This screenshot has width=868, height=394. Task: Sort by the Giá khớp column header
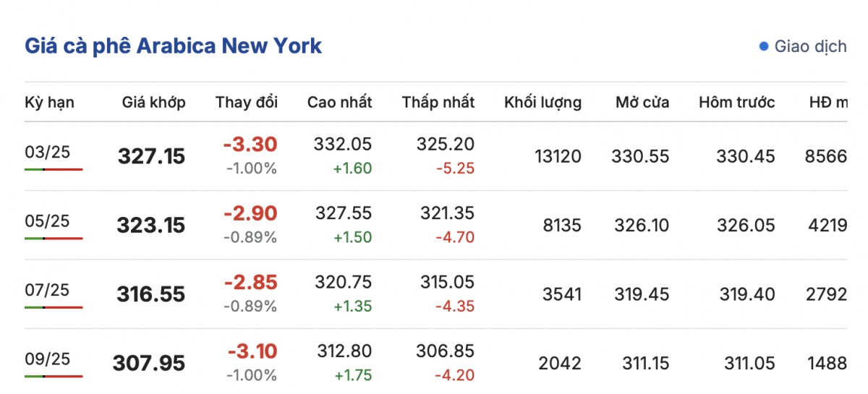coord(153,102)
